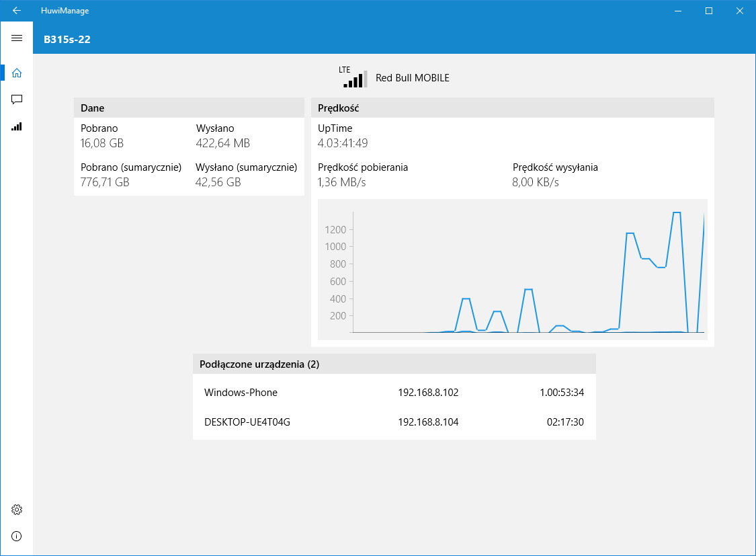Minimize the HuwiManage window
This screenshot has height=556, width=756.
pos(678,11)
